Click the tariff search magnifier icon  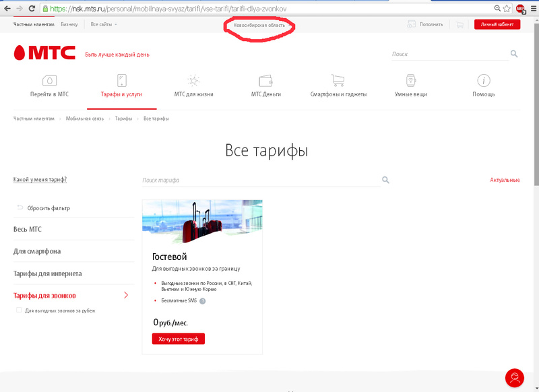coord(386,181)
